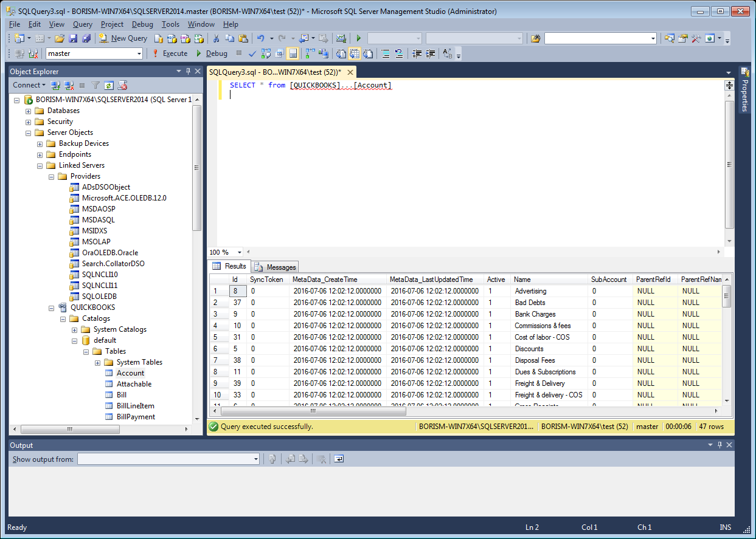Screen dimensions: 756x539
Task: Switch to the Messages tab
Action: point(275,267)
